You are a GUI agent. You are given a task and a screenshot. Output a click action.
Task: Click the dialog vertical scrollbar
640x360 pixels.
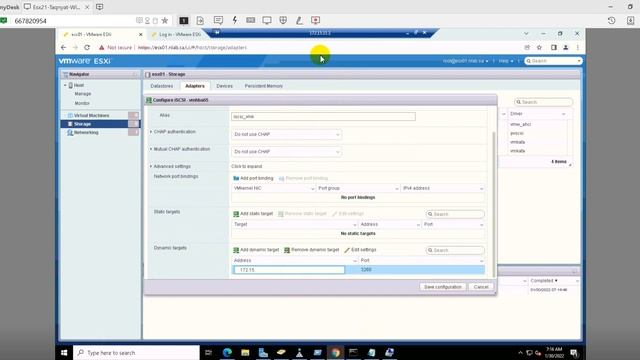tap(495, 204)
